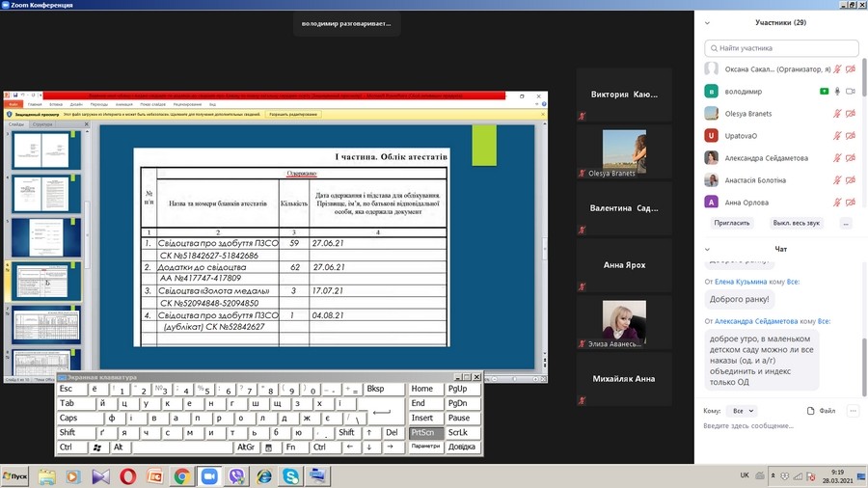Open the chat recipient 'Все' dropdown

[x=742, y=411]
